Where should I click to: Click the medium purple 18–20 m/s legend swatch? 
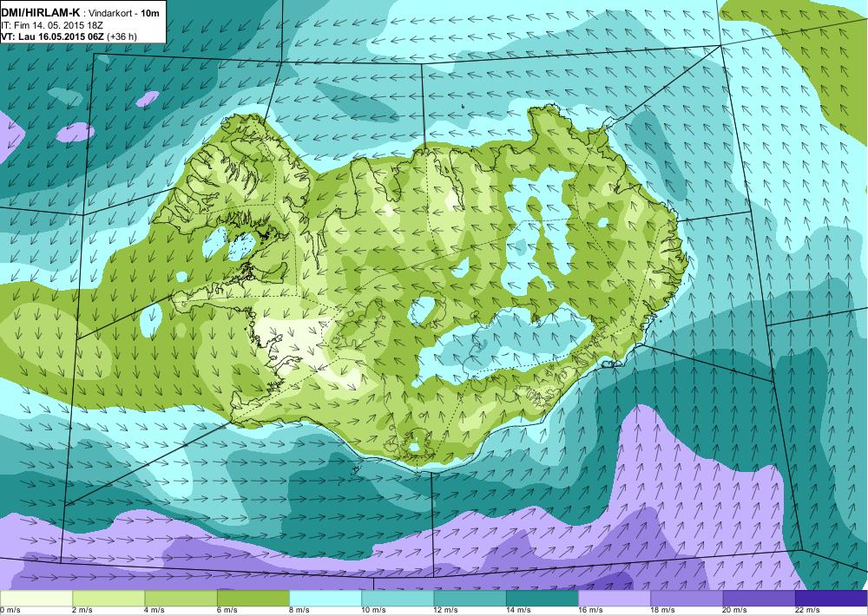687,599
